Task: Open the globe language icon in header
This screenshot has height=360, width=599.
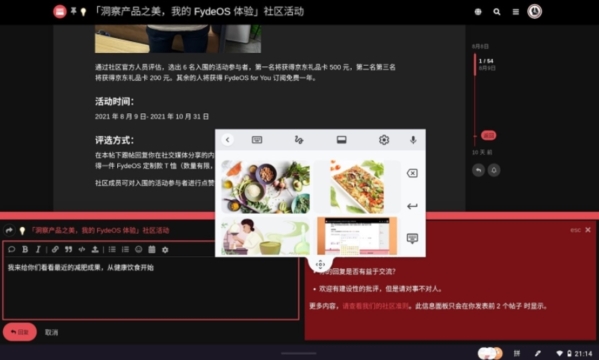Action: click(x=478, y=12)
